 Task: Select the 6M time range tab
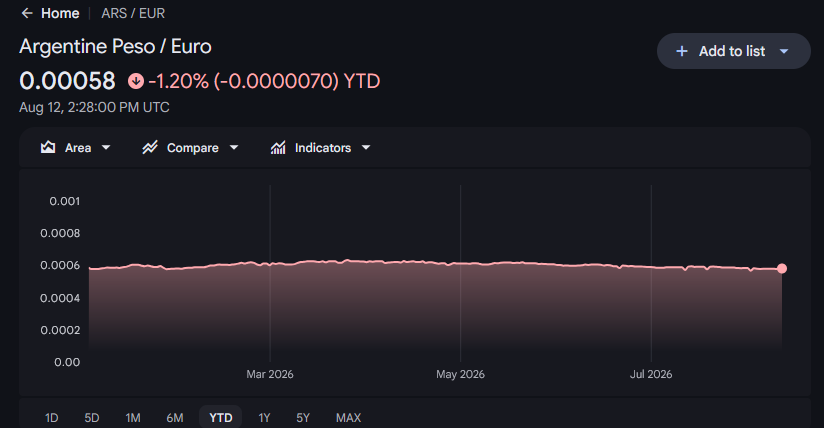click(x=175, y=417)
